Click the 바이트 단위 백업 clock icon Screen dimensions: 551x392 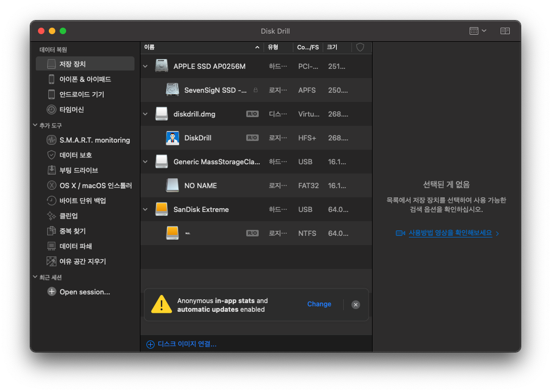[52, 201]
